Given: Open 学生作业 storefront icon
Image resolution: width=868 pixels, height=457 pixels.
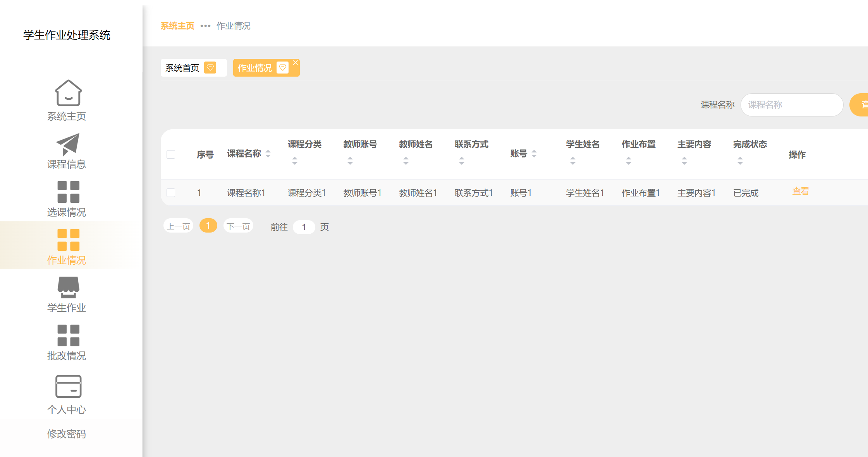Looking at the screenshot, I should coord(68,287).
